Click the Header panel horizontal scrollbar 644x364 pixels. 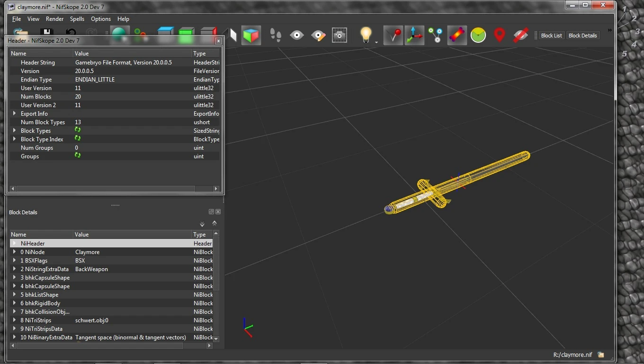point(115,188)
